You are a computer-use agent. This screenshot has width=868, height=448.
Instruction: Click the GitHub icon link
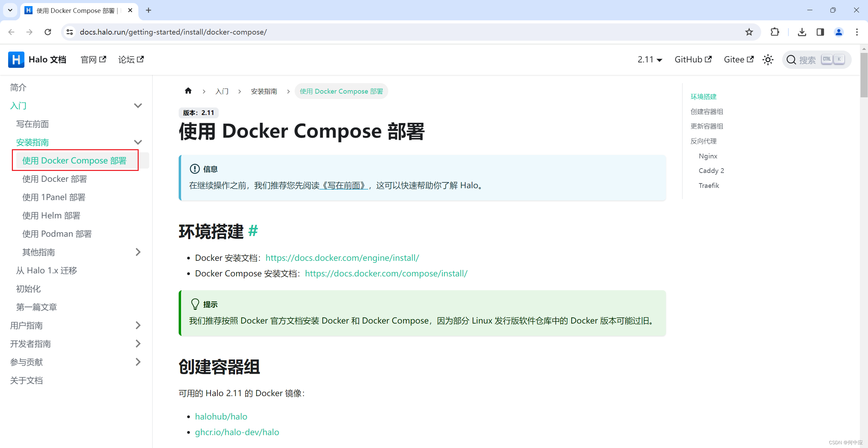(x=692, y=59)
